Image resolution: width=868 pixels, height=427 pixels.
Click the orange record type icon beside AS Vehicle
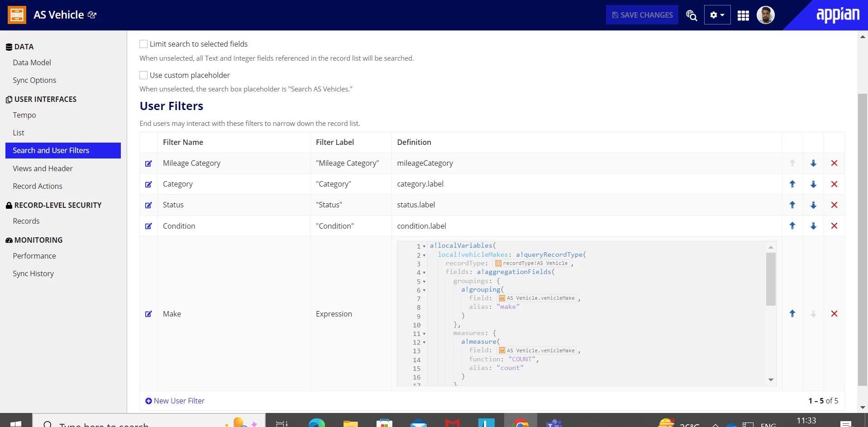coord(17,15)
